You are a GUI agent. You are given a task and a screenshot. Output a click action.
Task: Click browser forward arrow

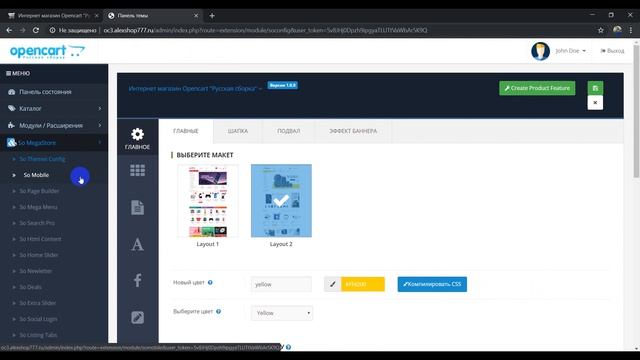[x=22, y=30]
